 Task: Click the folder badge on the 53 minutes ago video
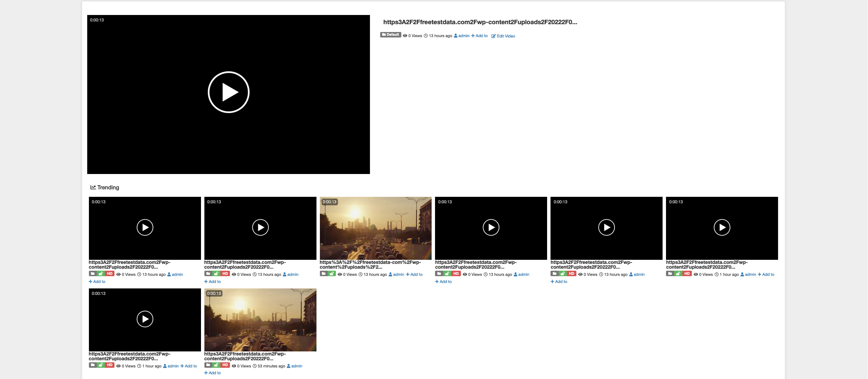point(208,365)
